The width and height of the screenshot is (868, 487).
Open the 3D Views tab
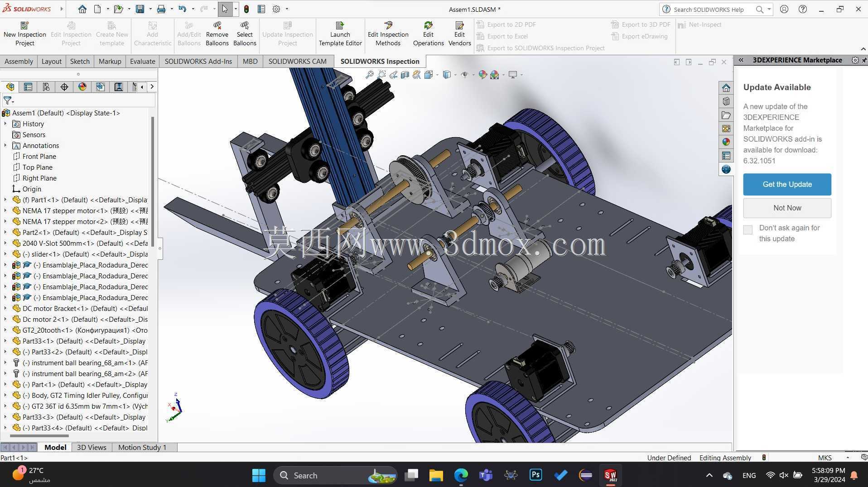(92, 447)
